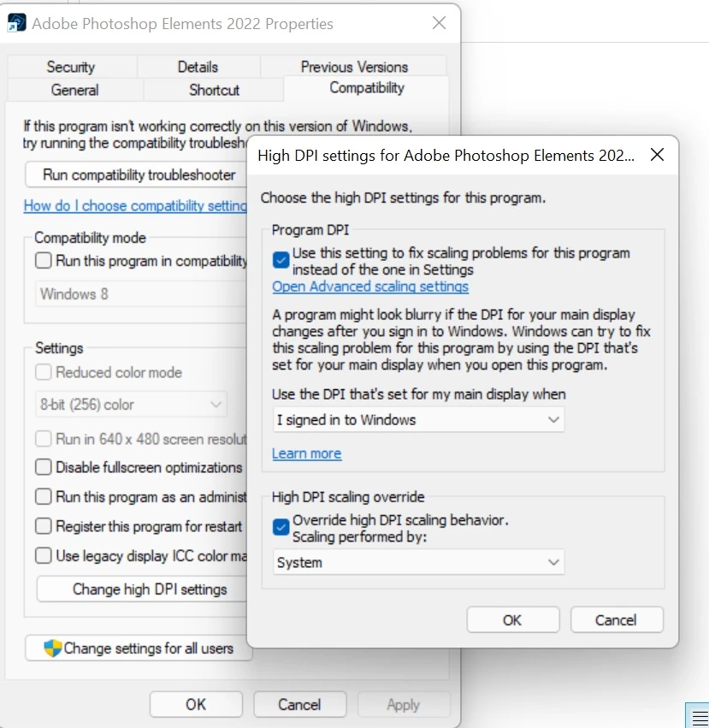Select the Compatibility tab
This screenshot has height=728, width=709.
[x=367, y=88]
